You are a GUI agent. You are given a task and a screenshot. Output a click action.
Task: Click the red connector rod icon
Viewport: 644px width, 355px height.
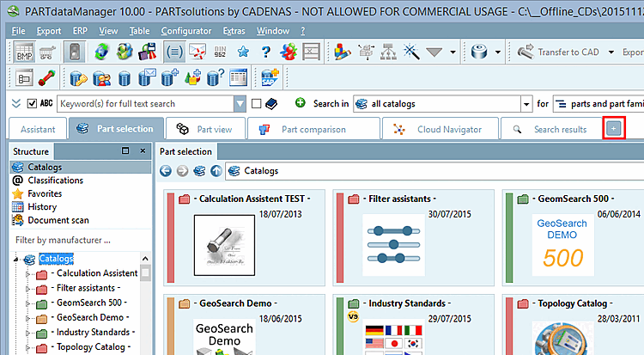(47, 77)
